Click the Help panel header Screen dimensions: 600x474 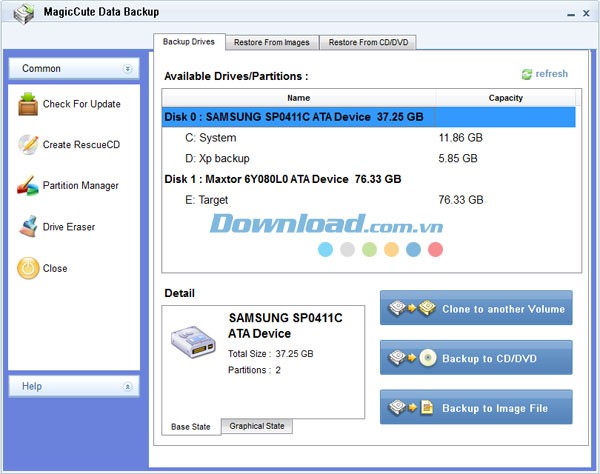(x=74, y=387)
